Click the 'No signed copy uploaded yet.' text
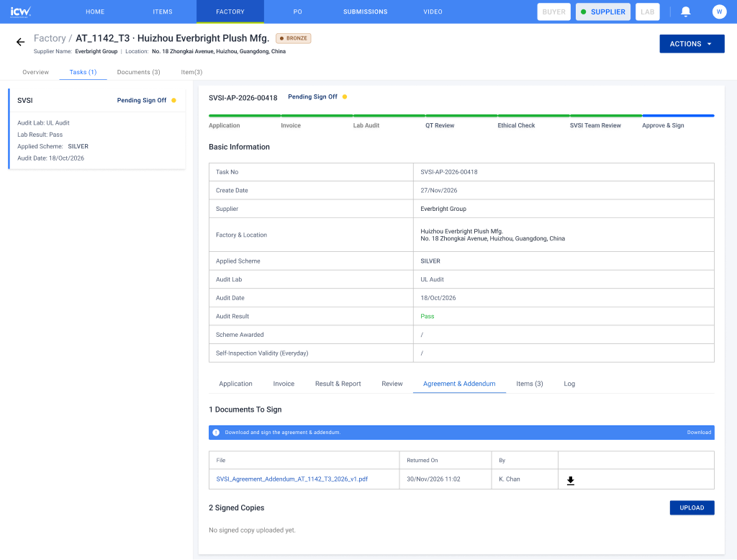Image resolution: width=737 pixels, height=560 pixels. point(252,530)
